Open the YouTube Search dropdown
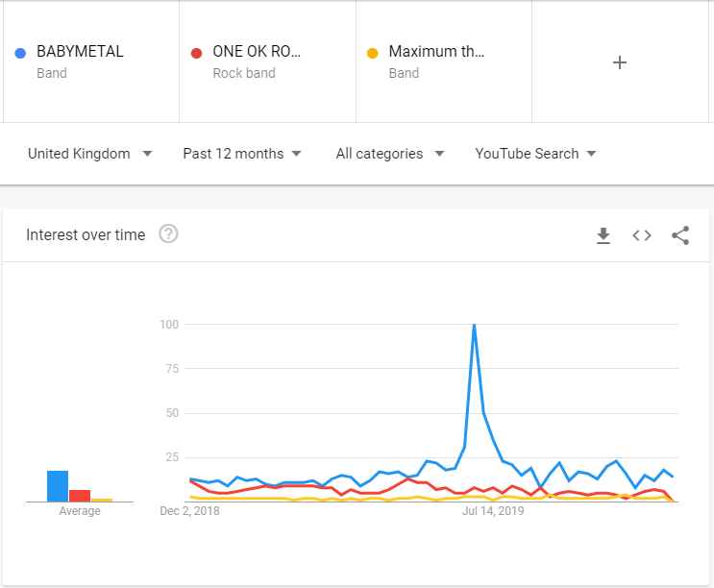This screenshot has width=714, height=588. coord(535,154)
